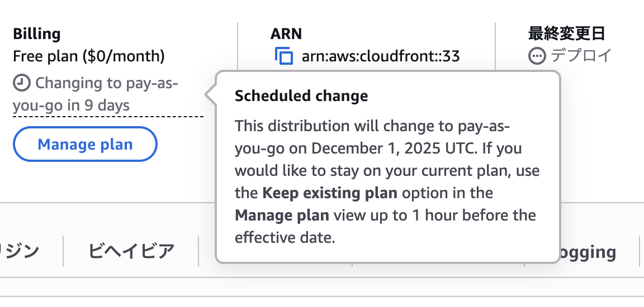Click the "Scheduled change" popover heading
Image resolution: width=644 pixels, height=307 pixels.
tap(301, 96)
